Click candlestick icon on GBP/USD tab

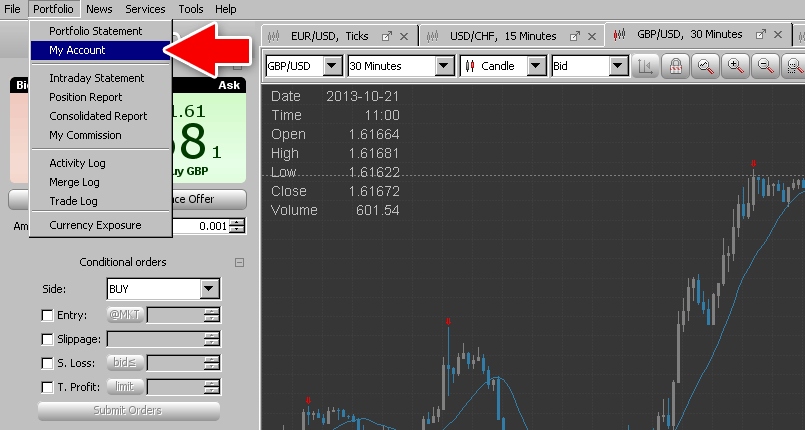(620, 34)
